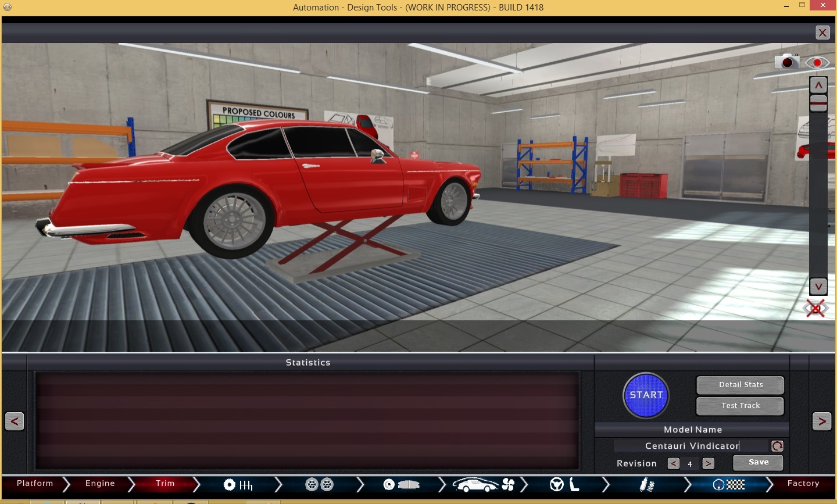
Task: Open the testing checkered flag step
Action: 729,484
